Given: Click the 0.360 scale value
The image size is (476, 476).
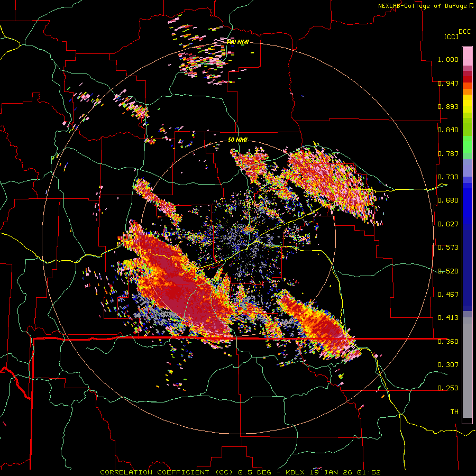Looking at the screenshot, I should coord(448,342).
